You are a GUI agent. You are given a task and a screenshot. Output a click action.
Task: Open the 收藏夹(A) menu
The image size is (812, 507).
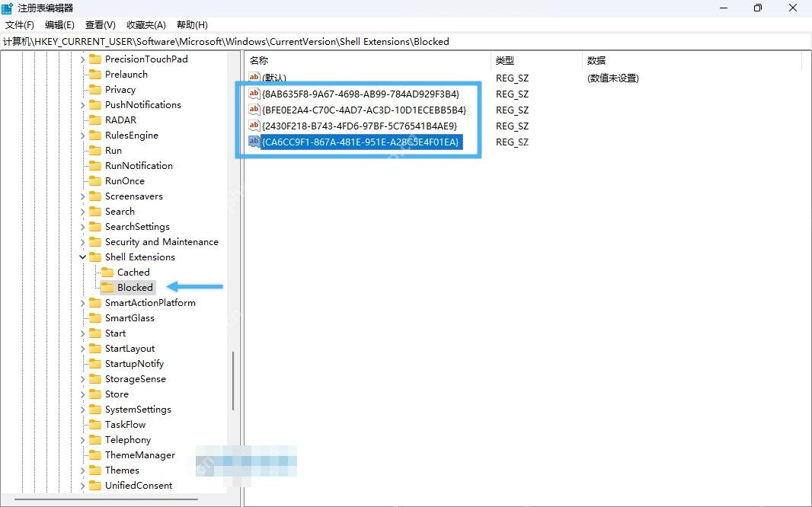(x=146, y=25)
